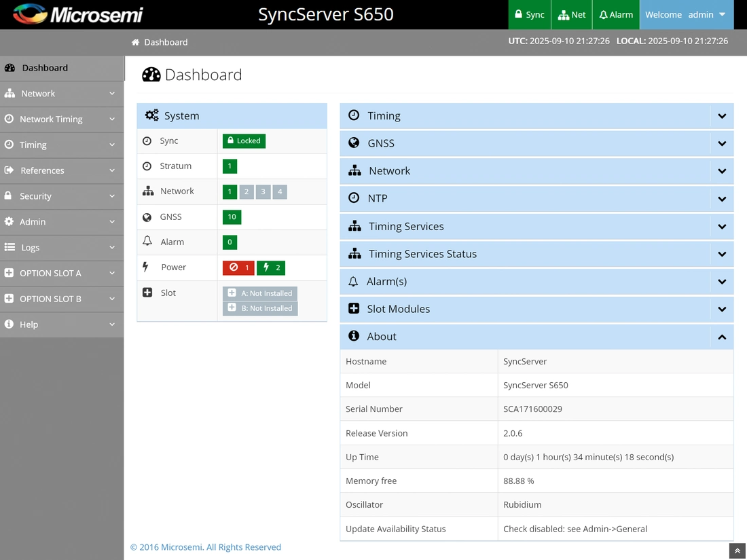Screen dimensions: 747x560
Task: Click the green power supply 2 badge
Action: tap(271, 267)
